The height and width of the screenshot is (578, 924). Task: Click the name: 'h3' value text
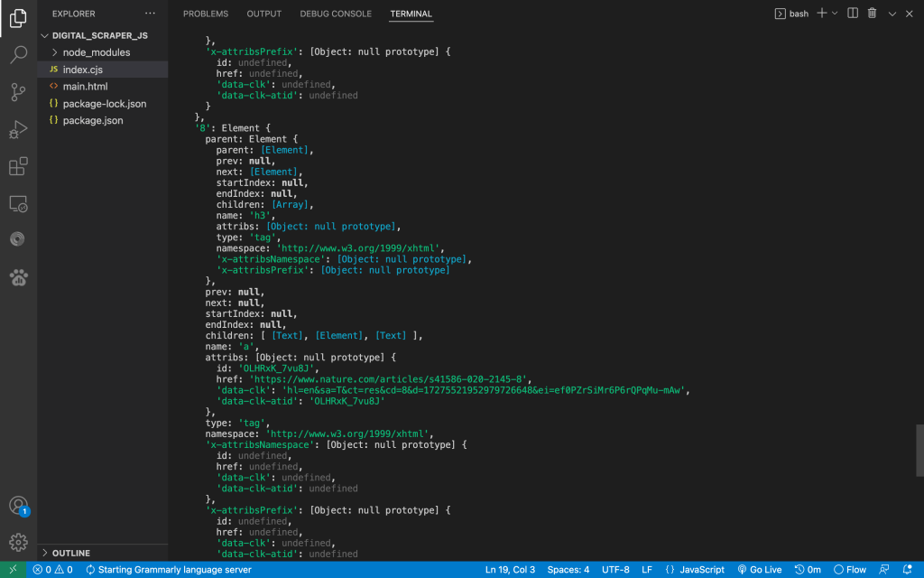click(x=260, y=216)
